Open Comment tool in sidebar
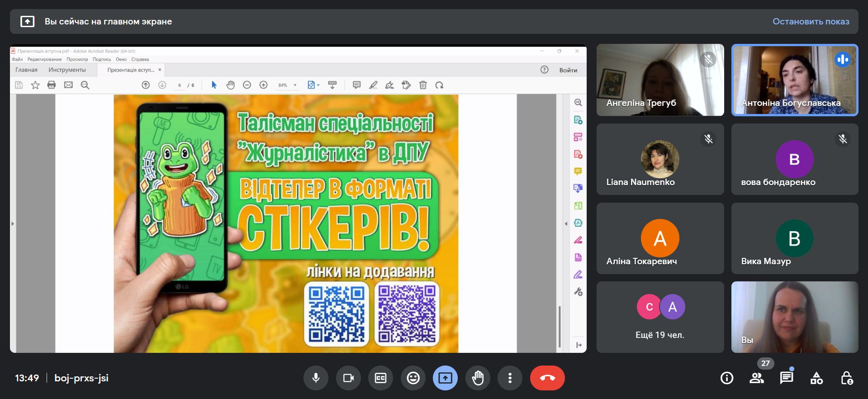This screenshot has height=399, width=868. coord(578,171)
